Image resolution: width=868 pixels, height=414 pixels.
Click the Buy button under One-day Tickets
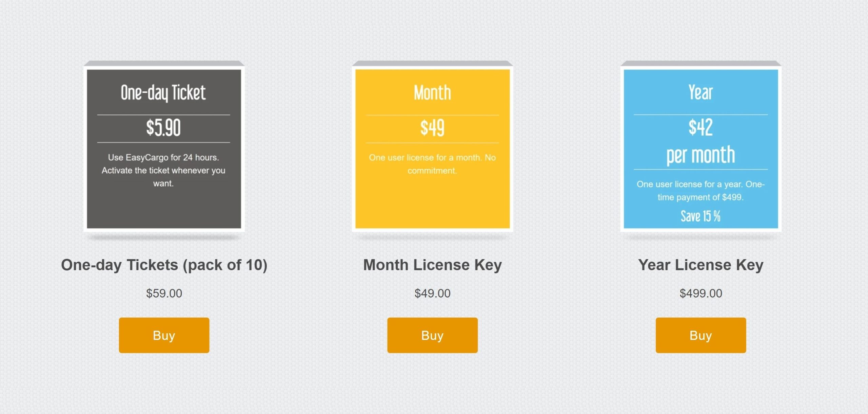click(164, 335)
